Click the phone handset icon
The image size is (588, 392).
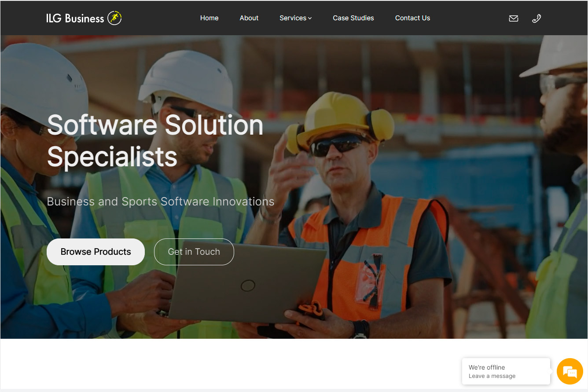[537, 18]
